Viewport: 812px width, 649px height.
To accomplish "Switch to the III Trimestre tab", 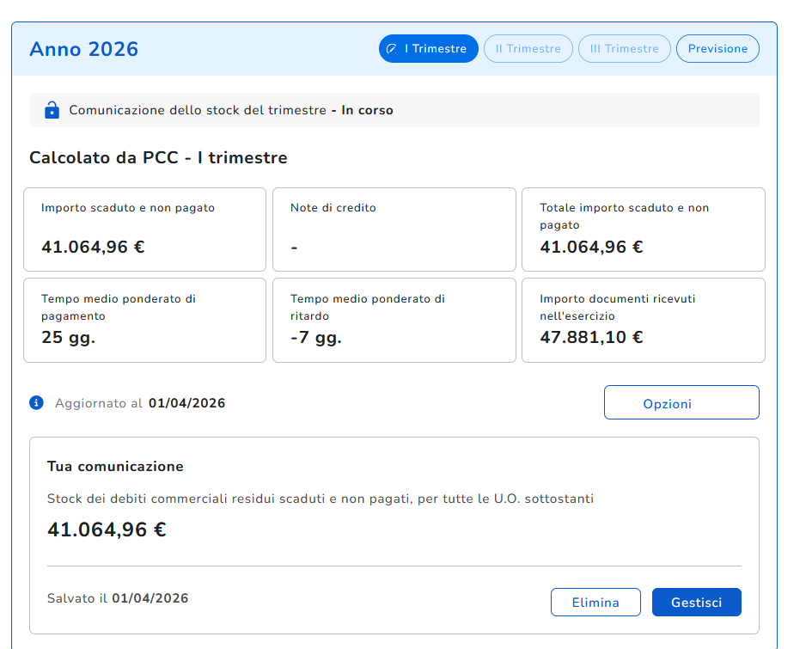I will pyautogui.click(x=624, y=49).
